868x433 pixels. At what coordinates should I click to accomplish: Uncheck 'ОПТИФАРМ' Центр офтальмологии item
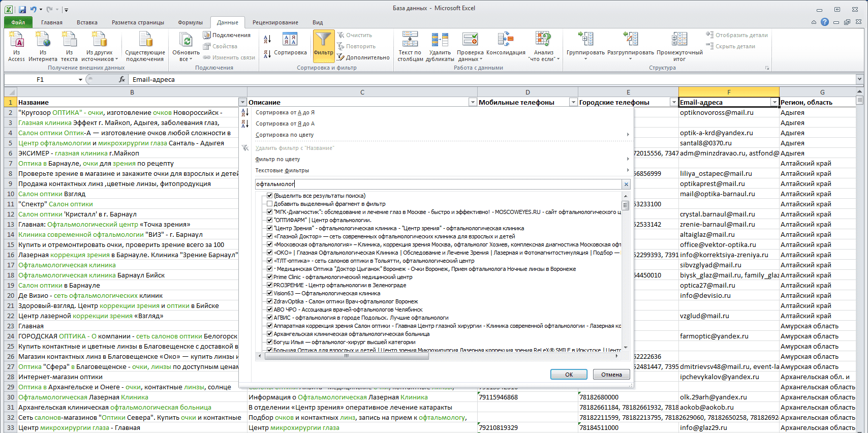click(269, 220)
